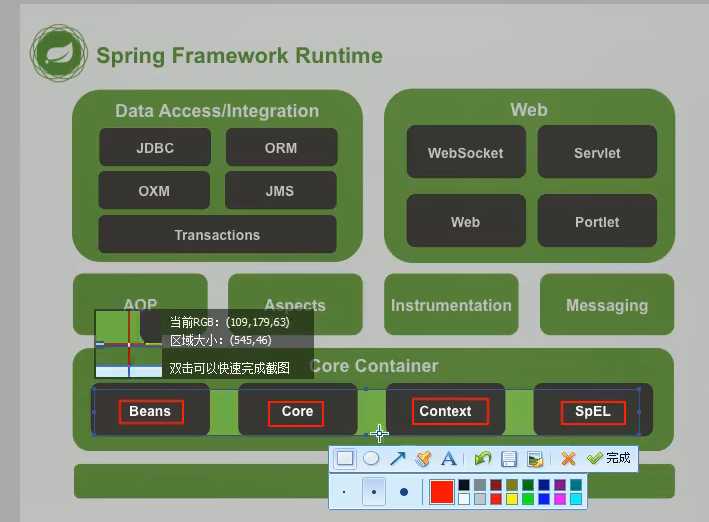Click the Instrumentation box

coord(451,304)
